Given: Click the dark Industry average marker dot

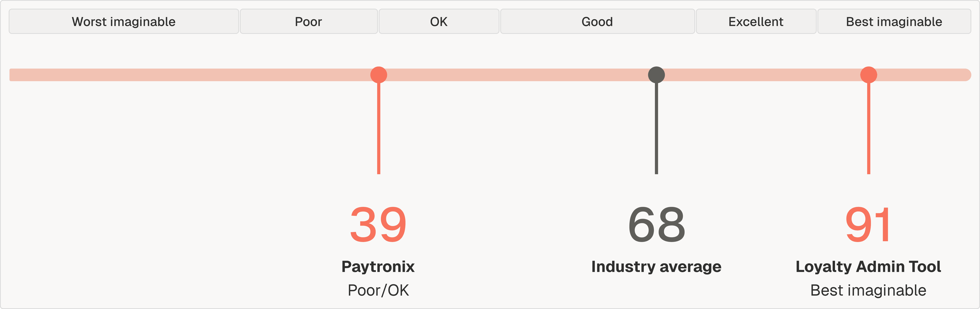Looking at the screenshot, I should pyautogui.click(x=656, y=75).
